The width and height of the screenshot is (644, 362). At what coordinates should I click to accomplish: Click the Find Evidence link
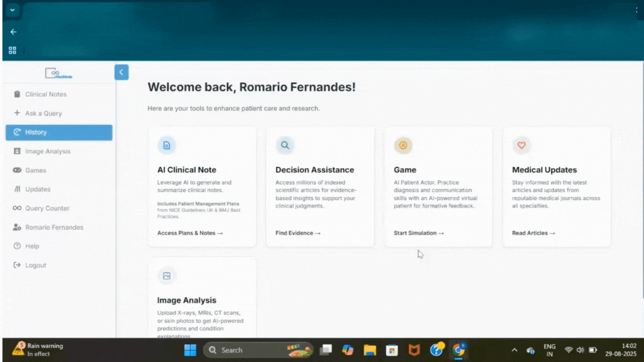(297, 233)
